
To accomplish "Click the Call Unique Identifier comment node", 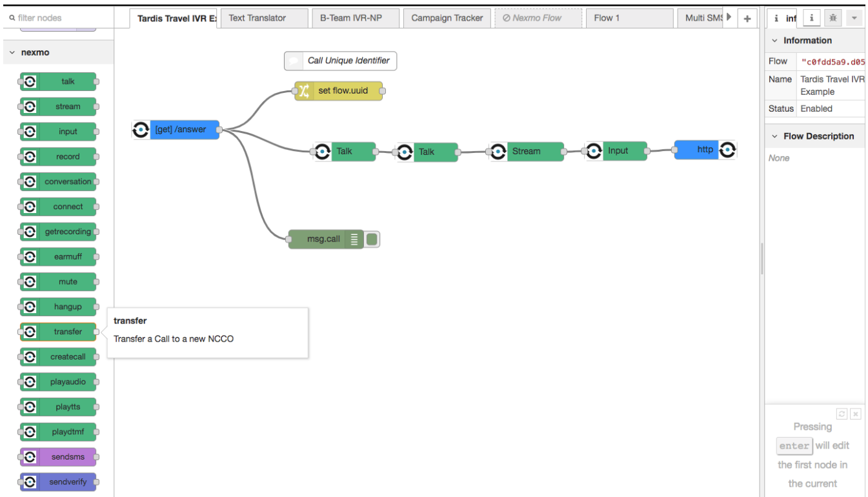I will pyautogui.click(x=341, y=61).
